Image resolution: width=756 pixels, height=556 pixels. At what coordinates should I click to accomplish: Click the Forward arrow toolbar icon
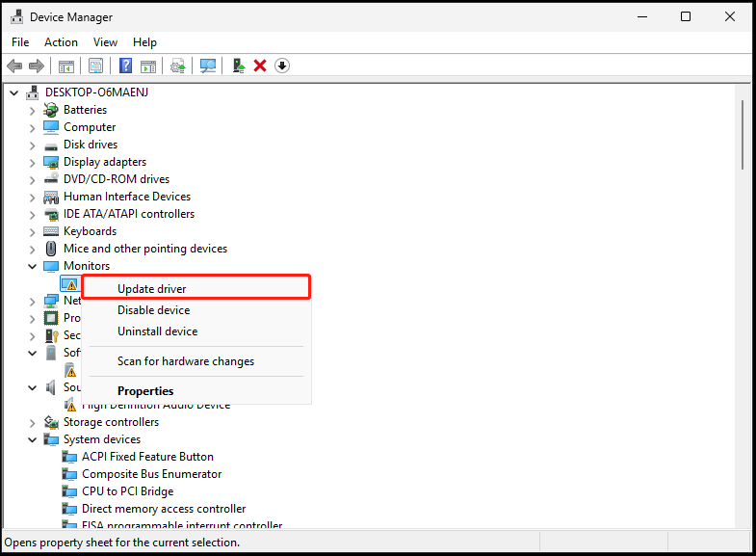coord(37,66)
